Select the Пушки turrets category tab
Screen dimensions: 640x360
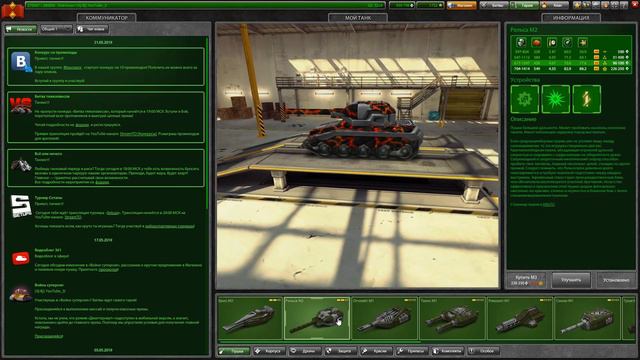click(233, 351)
